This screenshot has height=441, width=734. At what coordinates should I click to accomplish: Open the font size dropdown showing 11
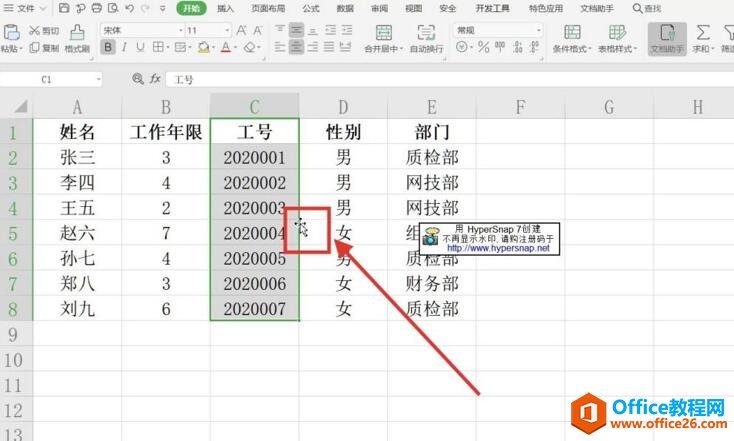[227, 30]
